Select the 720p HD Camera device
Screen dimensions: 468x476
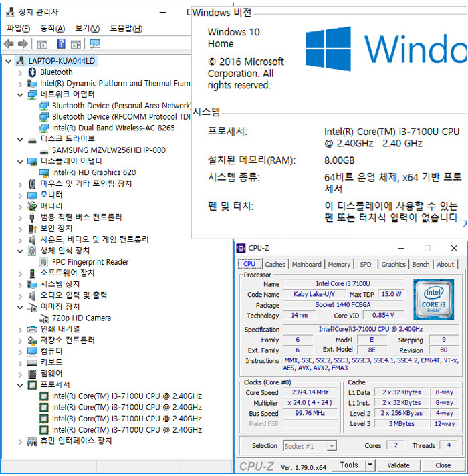coord(82,318)
